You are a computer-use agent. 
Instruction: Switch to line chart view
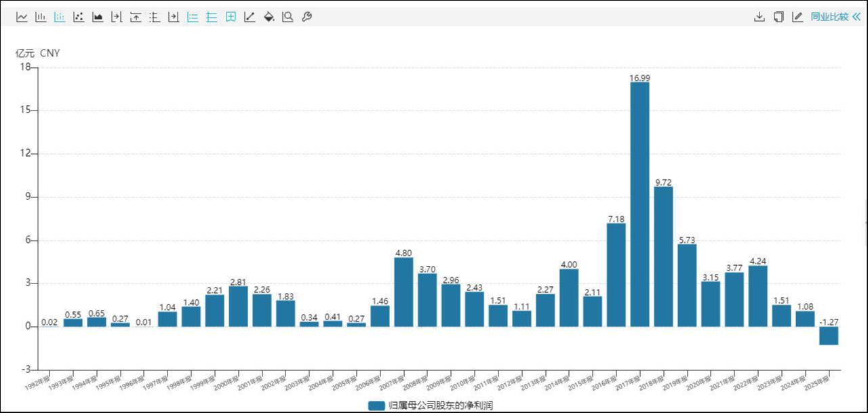22,17
